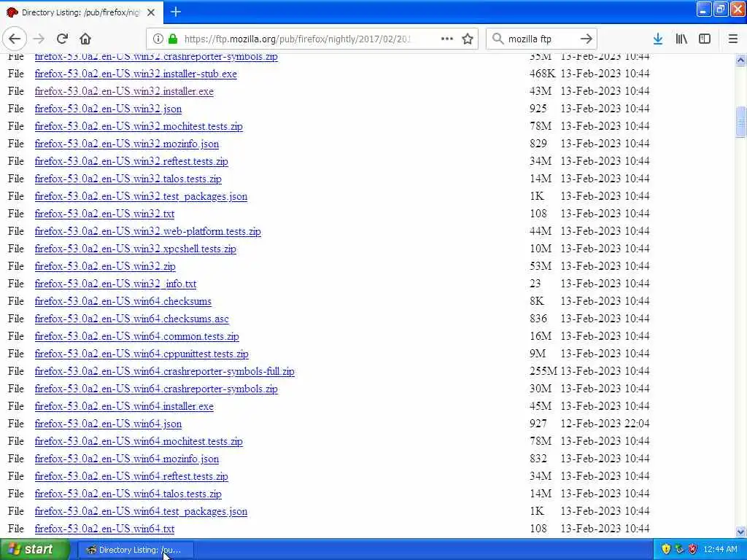
Task: Show site information via info icon
Action: (158, 39)
